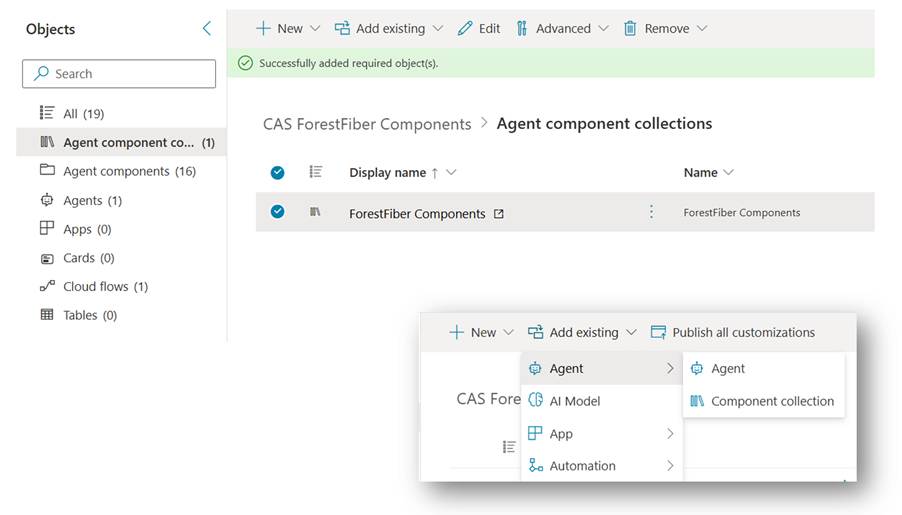902x515 pixels.
Task: Go to CAS ForestFiber Components breadcrumb
Action: tap(367, 124)
